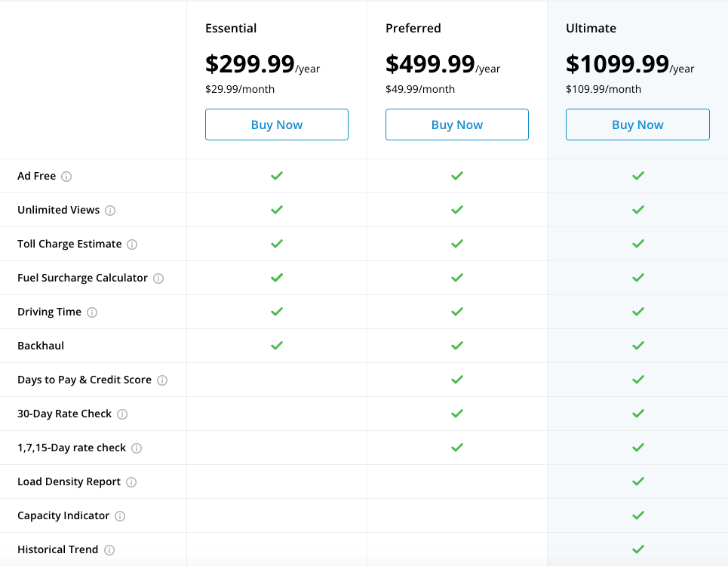Click 30-Day Rate Check info icon
728x566 pixels.
click(122, 414)
